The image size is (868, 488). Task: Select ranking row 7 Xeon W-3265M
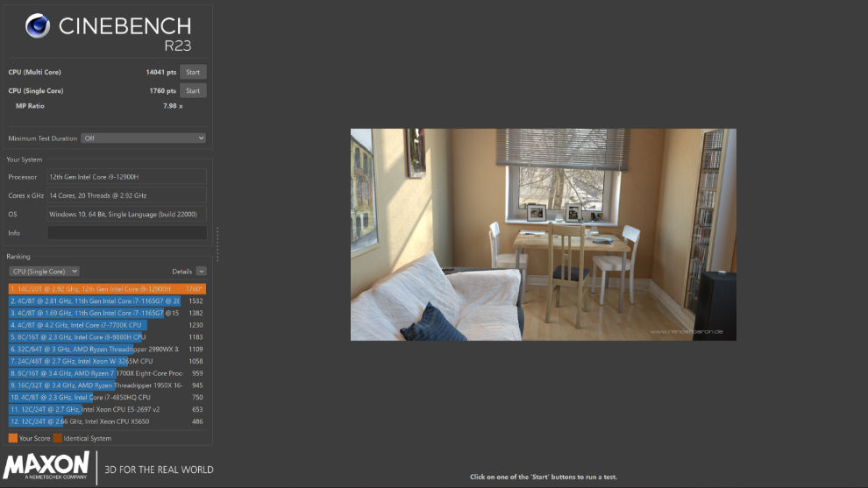point(107,361)
